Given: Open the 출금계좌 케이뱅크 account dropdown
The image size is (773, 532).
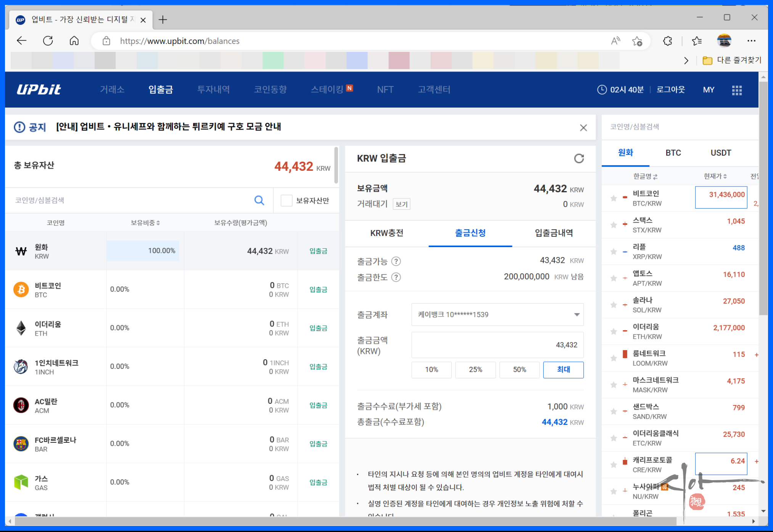Looking at the screenshot, I should click(497, 315).
